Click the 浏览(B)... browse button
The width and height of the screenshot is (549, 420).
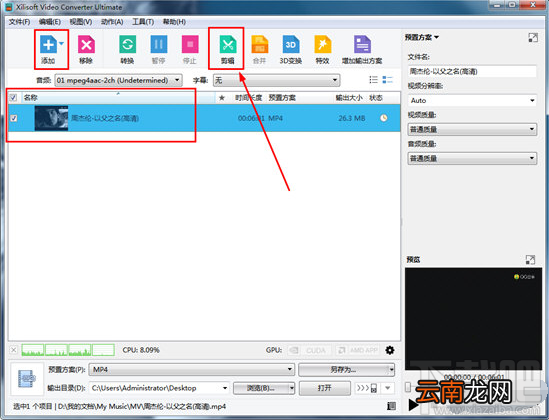(264, 388)
